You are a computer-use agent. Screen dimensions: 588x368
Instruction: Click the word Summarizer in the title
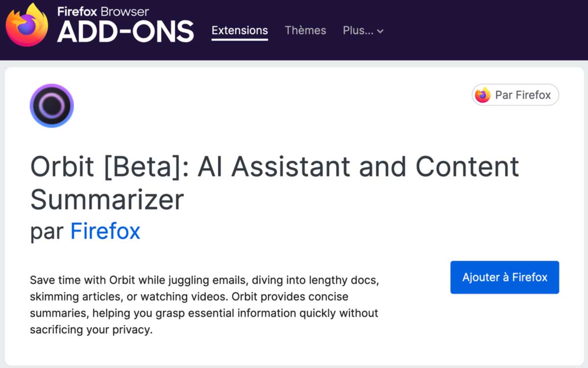click(107, 200)
